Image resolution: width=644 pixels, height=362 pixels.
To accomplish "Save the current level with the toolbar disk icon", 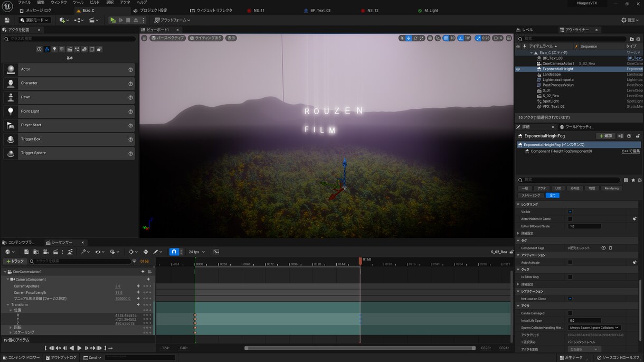I will pyautogui.click(x=8, y=20).
